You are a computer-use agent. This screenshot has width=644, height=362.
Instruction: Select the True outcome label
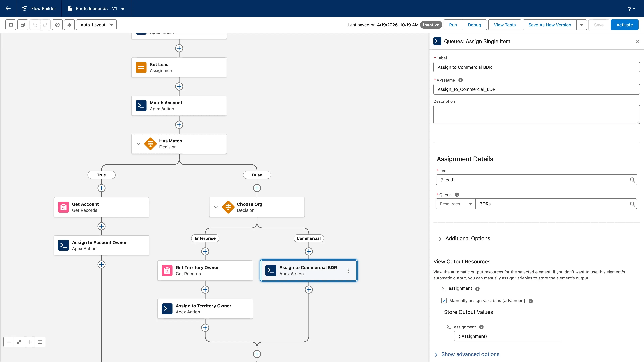[x=101, y=175]
